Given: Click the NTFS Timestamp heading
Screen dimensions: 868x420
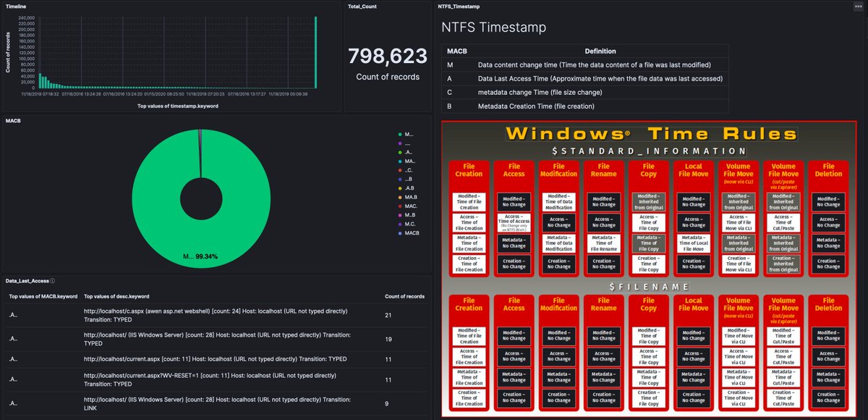Looking at the screenshot, I should point(494,28).
